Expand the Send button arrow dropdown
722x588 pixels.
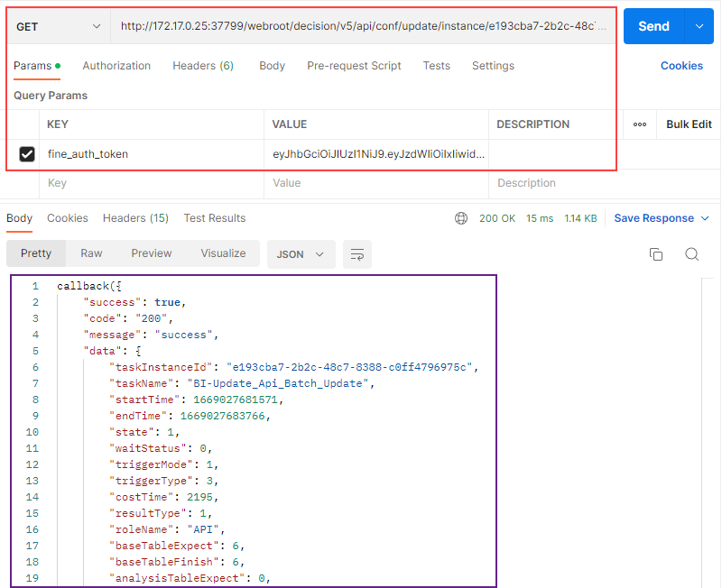point(699,27)
